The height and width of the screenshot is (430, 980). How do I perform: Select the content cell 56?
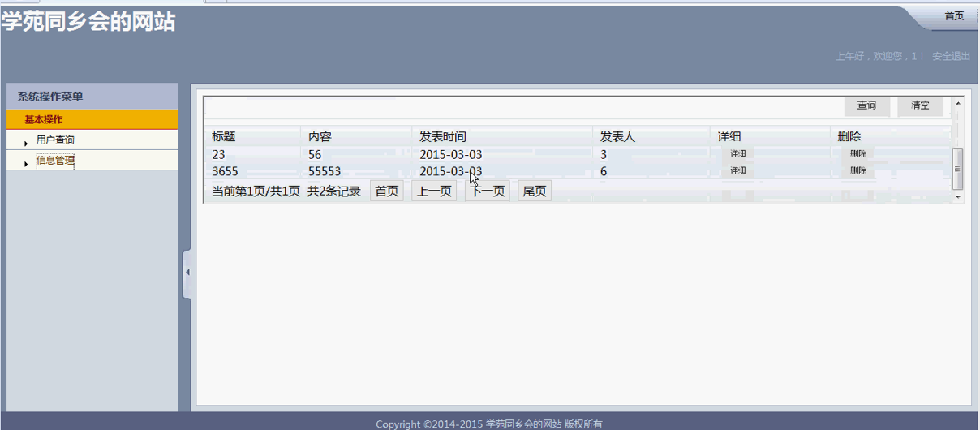[315, 154]
